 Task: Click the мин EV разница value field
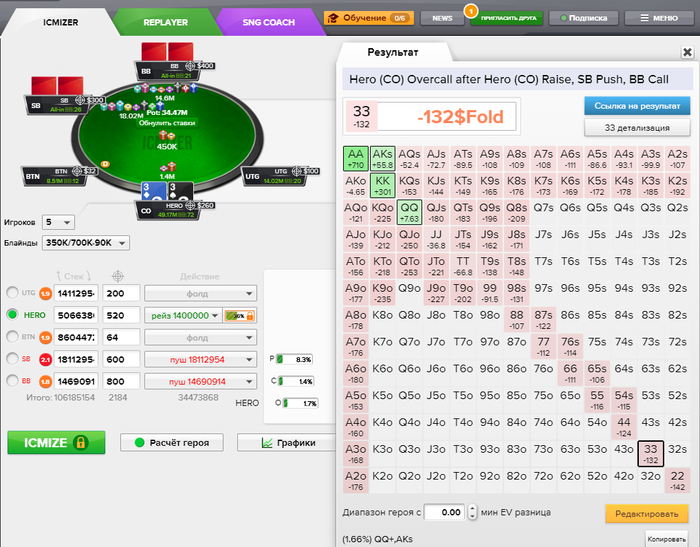click(x=444, y=512)
